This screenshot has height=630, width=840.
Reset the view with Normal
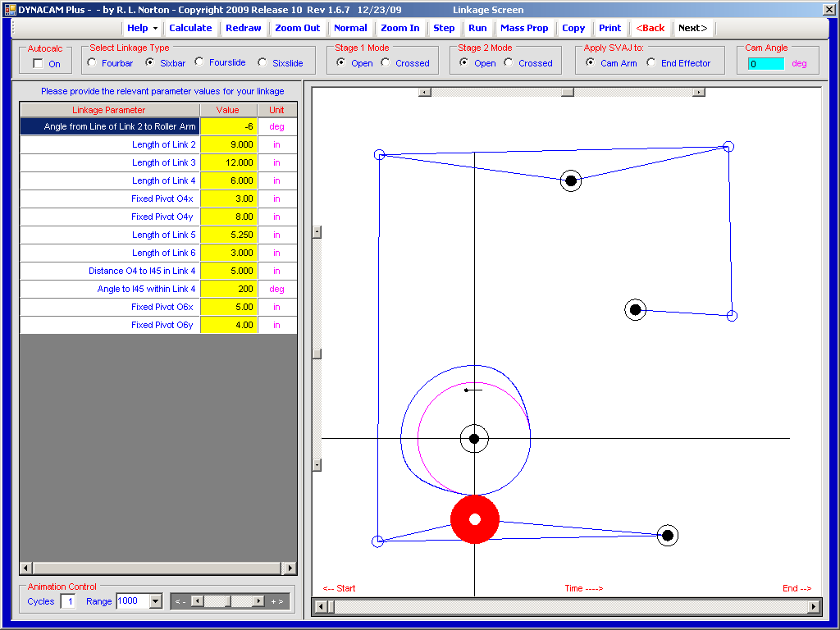(350, 28)
